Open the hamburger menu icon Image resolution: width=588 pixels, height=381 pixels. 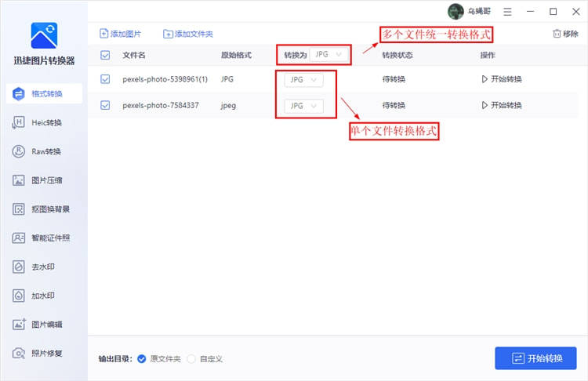pos(507,12)
